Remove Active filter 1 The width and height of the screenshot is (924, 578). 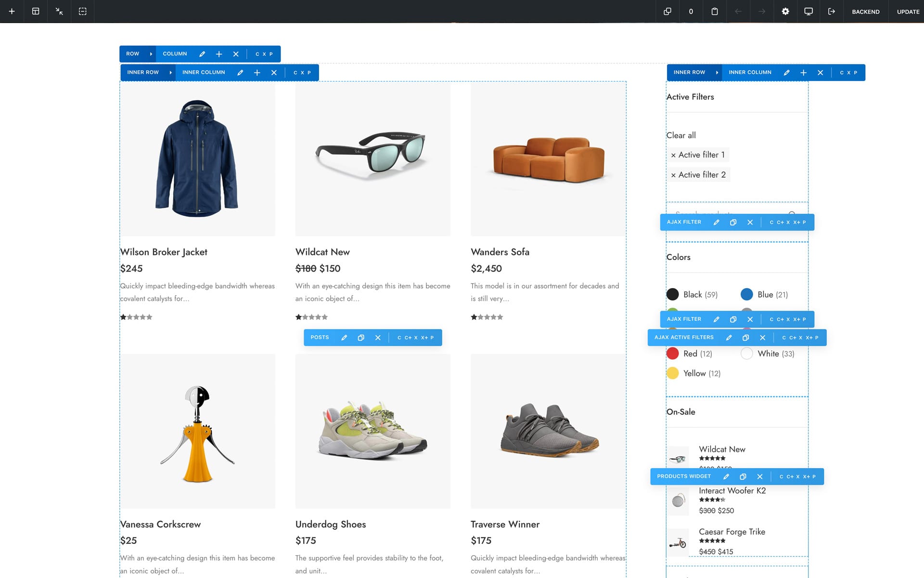[673, 155]
